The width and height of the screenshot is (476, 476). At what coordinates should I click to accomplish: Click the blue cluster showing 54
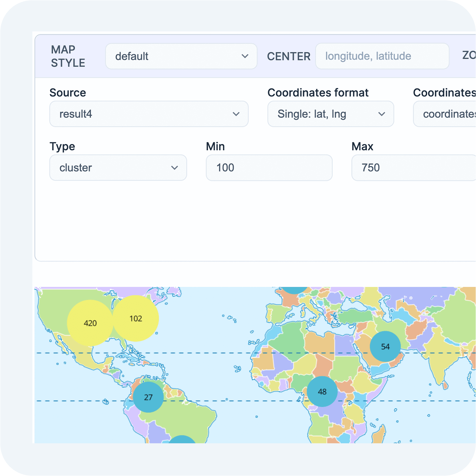(385, 347)
